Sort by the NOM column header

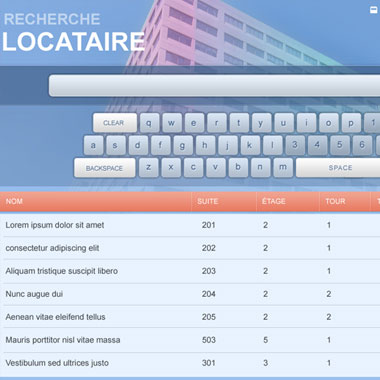[95, 202]
